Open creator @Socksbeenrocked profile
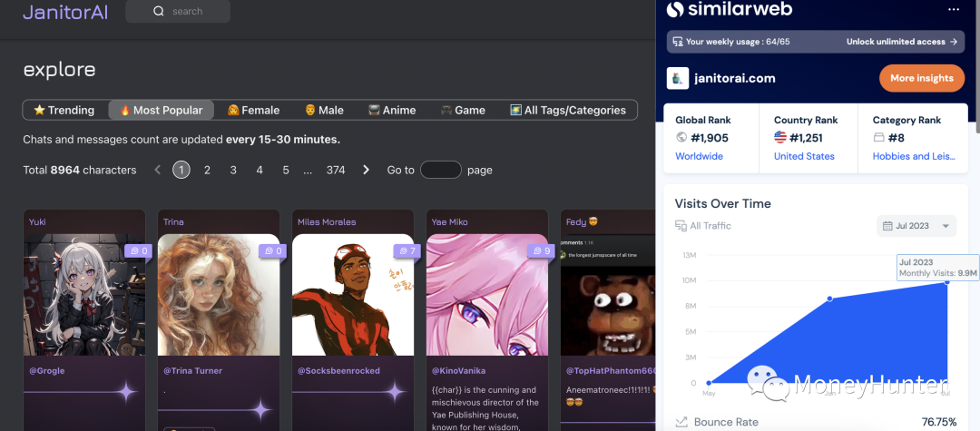The image size is (980, 431). [x=338, y=371]
